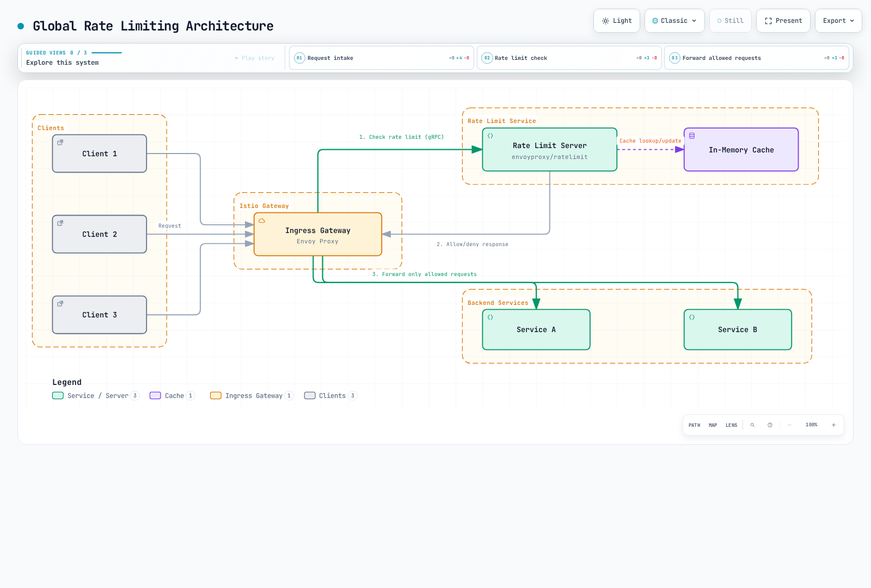871x588 pixels.
Task: Click the external-link icon on Client 1
Action: coord(60,142)
